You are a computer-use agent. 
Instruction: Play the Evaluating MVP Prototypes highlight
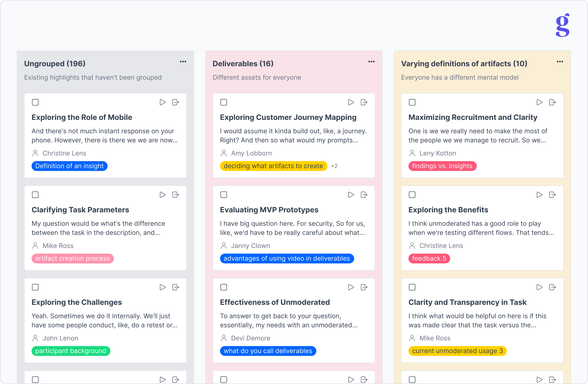351,195
